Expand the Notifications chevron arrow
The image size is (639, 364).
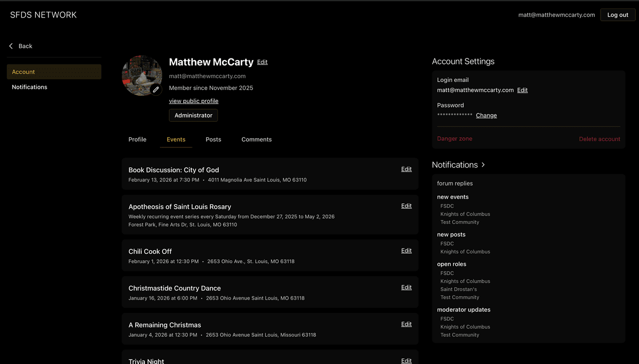(x=483, y=165)
